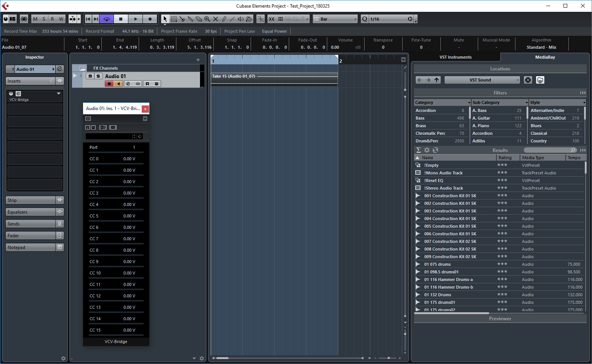Select Drum&Perc category filter
The height and width of the screenshot is (364, 592).
pos(440,141)
